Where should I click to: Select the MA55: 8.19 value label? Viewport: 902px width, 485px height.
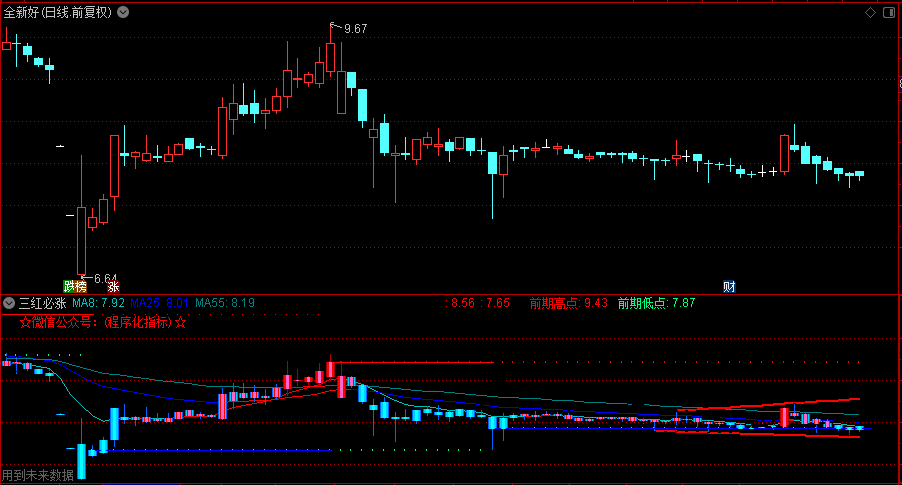pyautogui.click(x=225, y=303)
